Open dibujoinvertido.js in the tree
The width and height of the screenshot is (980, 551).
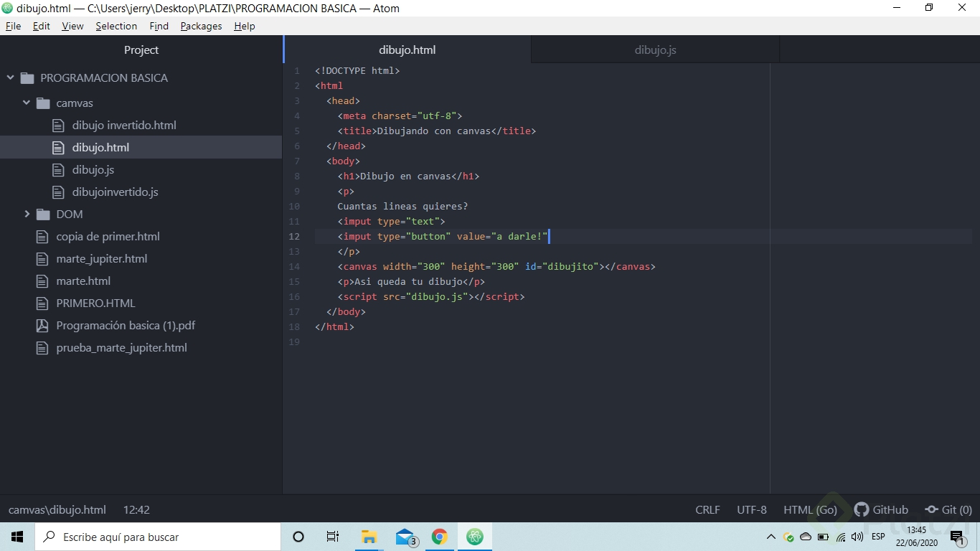click(x=115, y=192)
